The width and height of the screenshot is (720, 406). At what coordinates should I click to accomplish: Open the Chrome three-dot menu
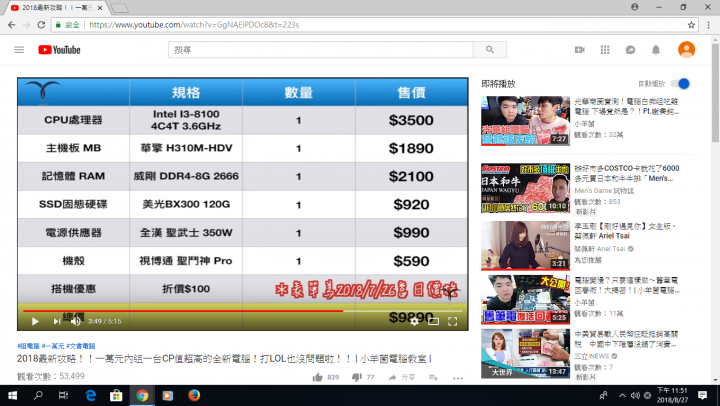coord(709,25)
